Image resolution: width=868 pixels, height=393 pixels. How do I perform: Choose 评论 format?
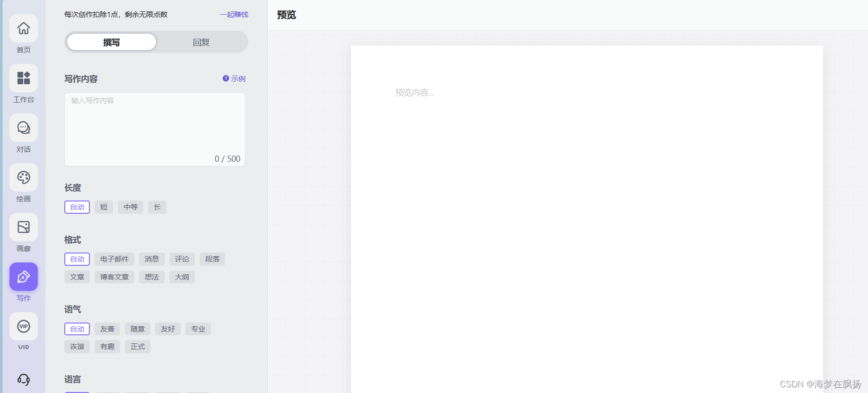point(182,259)
